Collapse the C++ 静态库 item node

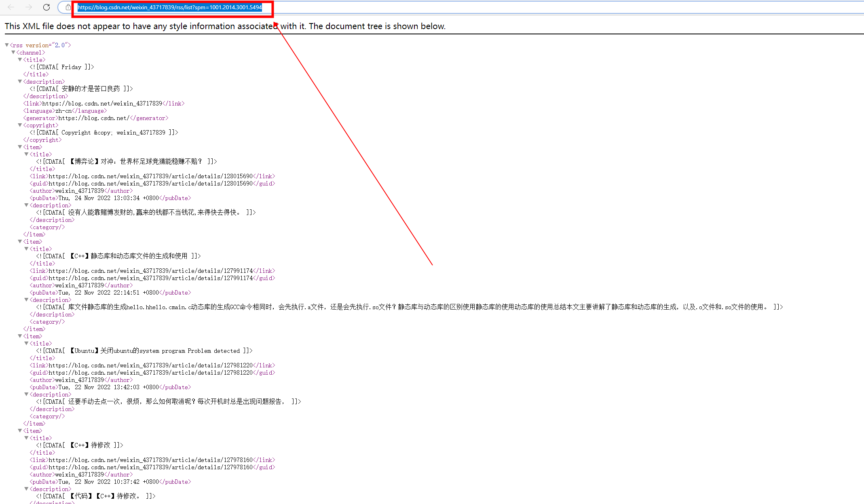coord(20,241)
